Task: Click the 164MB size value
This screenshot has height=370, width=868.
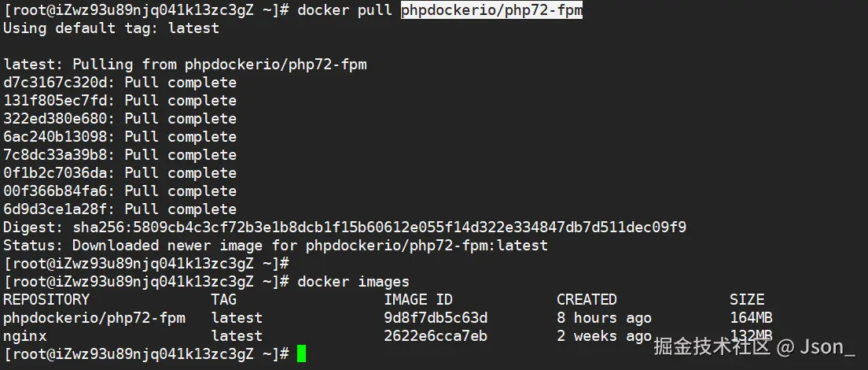Action: 751,318
